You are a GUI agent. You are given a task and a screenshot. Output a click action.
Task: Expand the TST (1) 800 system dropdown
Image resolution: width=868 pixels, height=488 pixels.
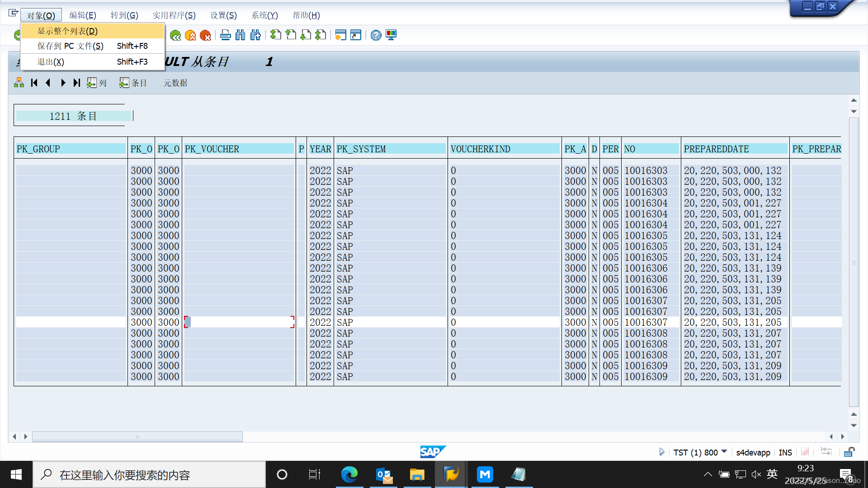(724, 452)
